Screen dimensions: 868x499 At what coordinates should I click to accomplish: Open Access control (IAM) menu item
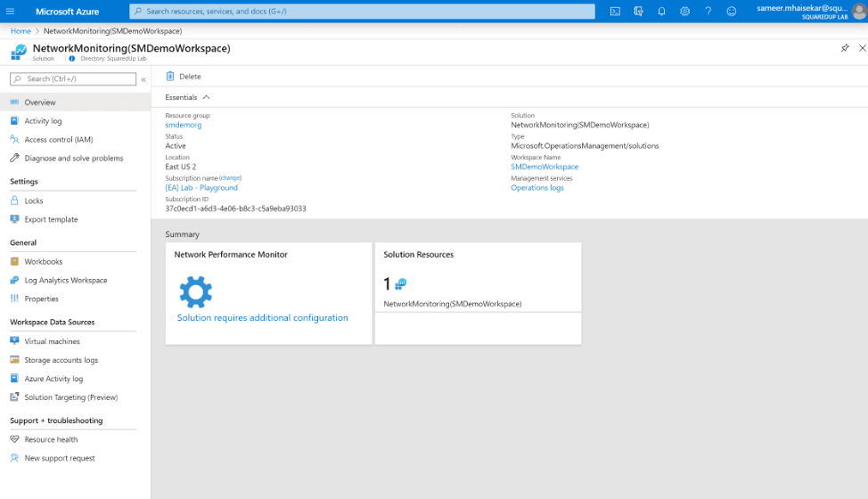click(58, 140)
